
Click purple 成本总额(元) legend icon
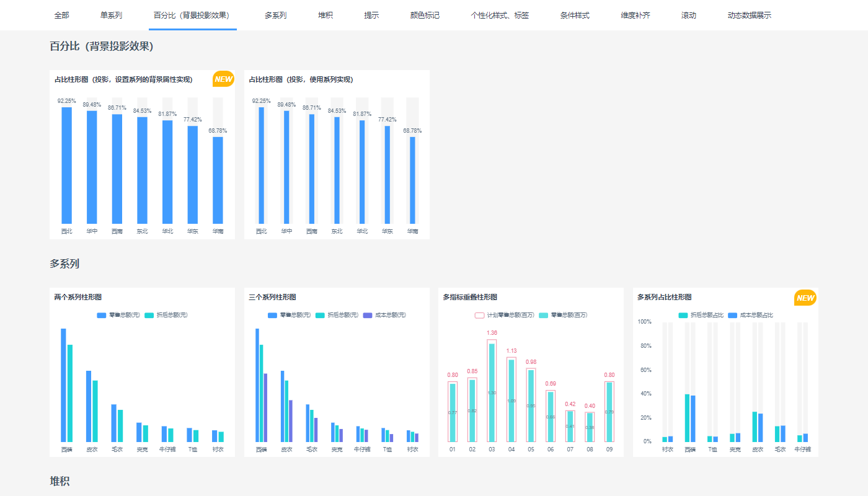pyautogui.click(x=368, y=315)
